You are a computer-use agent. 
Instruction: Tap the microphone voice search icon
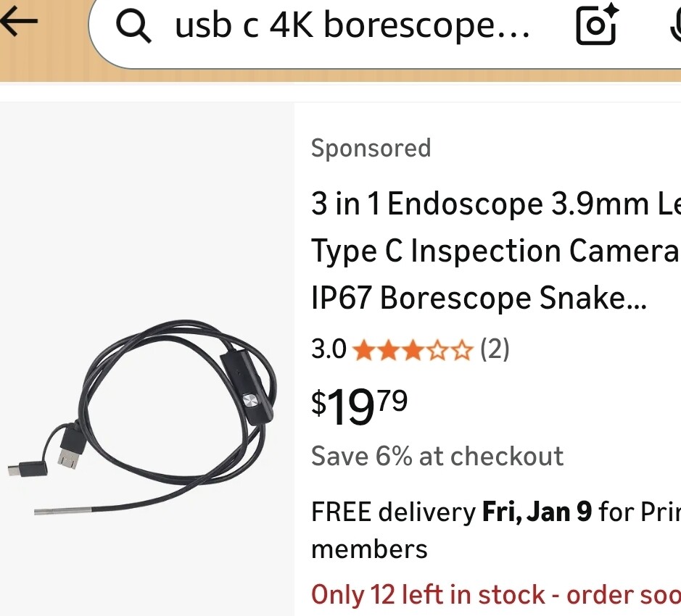click(x=674, y=26)
